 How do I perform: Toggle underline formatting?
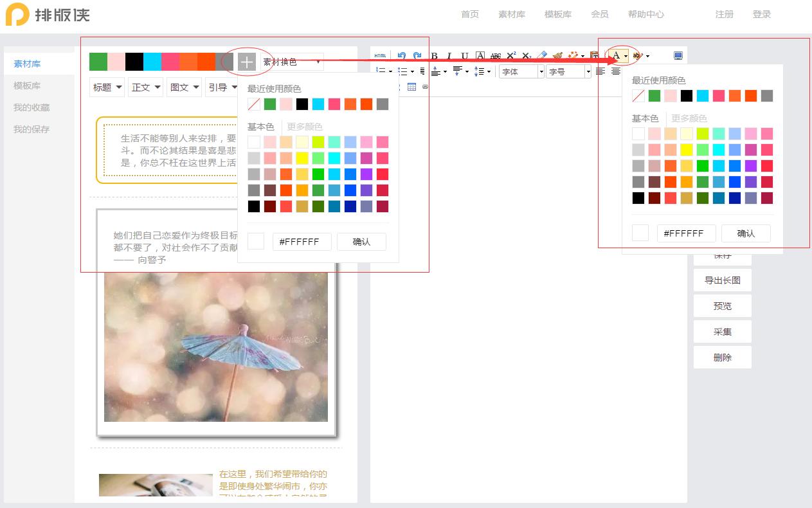point(465,56)
